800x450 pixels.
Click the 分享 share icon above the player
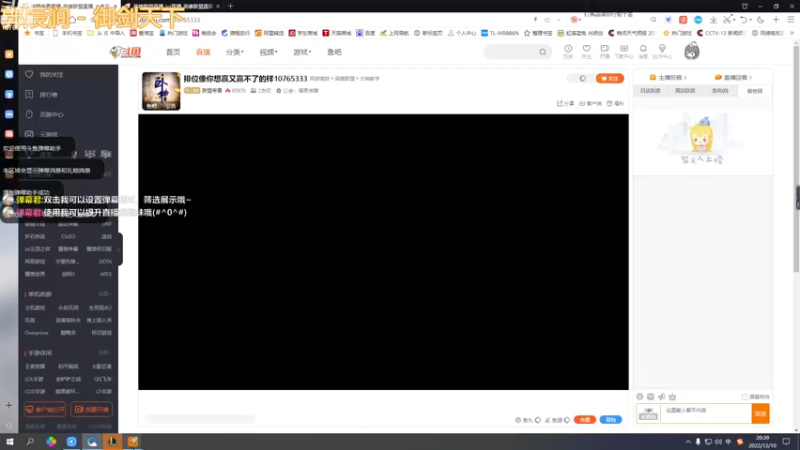click(x=560, y=104)
